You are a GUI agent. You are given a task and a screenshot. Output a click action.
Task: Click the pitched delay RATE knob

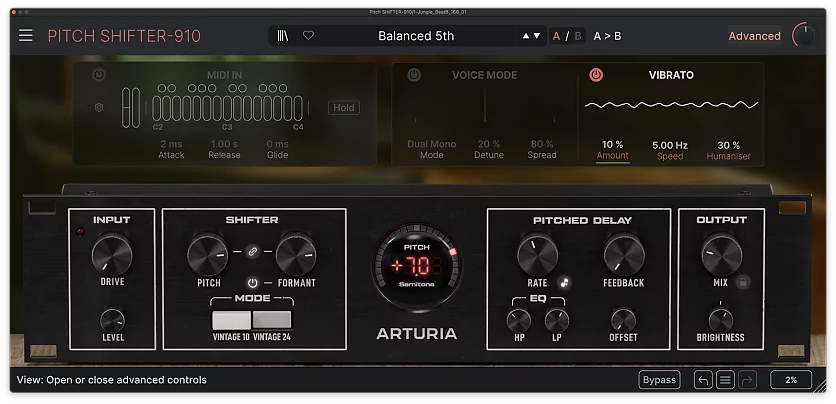(x=537, y=254)
